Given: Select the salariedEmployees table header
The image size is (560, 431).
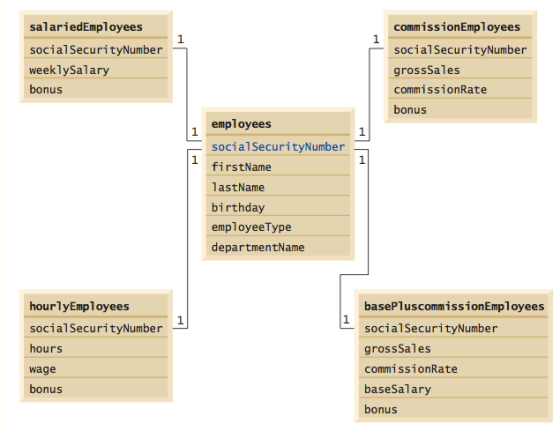Looking at the screenshot, I should [96, 27].
